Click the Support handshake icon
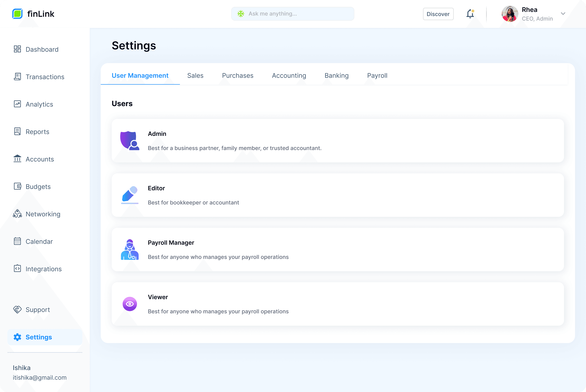This screenshot has height=392, width=586. 17,310
